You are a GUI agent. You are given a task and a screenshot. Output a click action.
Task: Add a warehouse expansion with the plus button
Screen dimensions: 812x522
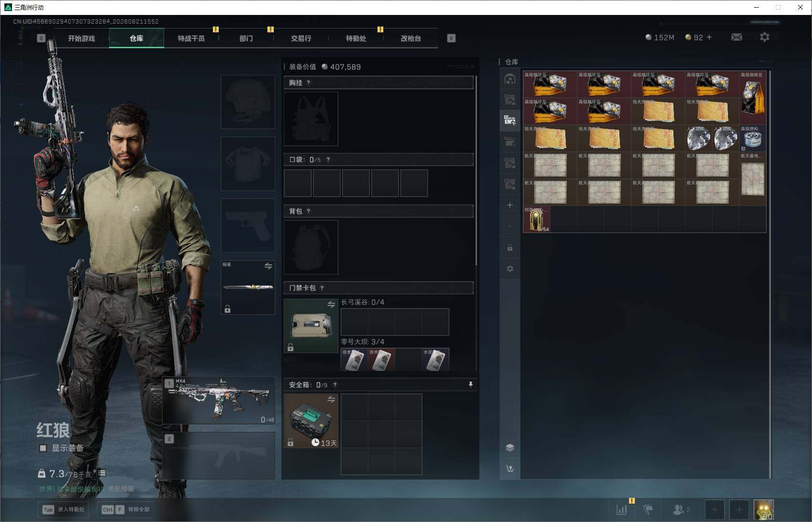click(510, 205)
